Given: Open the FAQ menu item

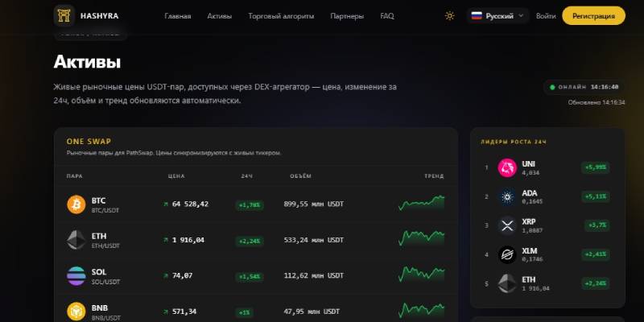Looking at the screenshot, I should tap(387, 16).
